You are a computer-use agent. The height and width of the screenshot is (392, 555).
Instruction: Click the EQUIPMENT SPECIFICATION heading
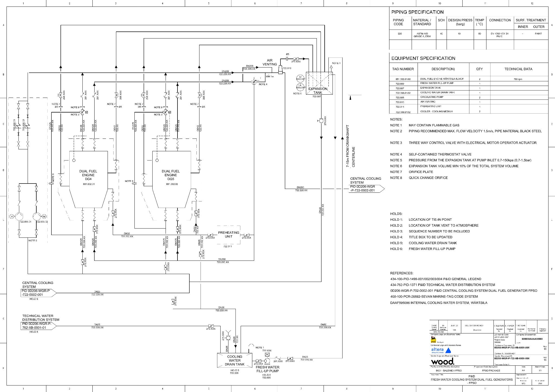423,58
